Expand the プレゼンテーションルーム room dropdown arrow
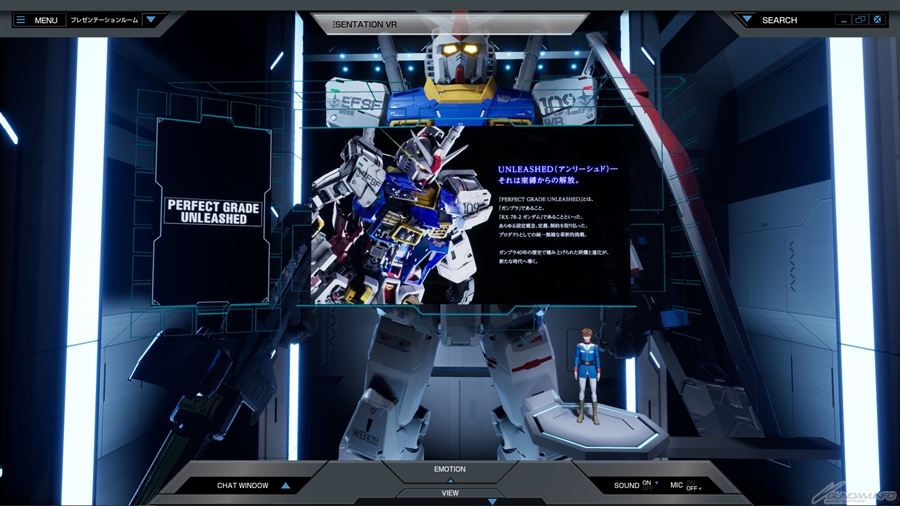The width and height of the screenshot is (900, 506). pos(151,20)
